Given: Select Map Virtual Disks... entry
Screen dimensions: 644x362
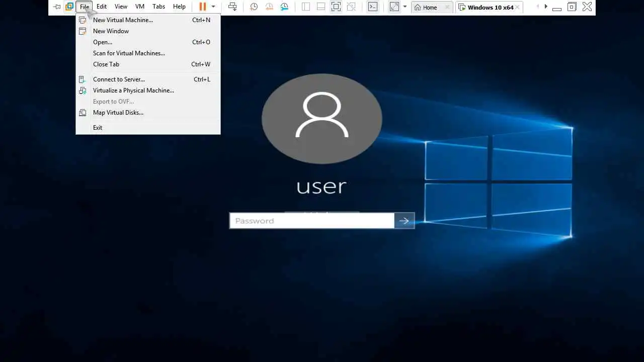Looking at the screenshot, I should (148, 113).
